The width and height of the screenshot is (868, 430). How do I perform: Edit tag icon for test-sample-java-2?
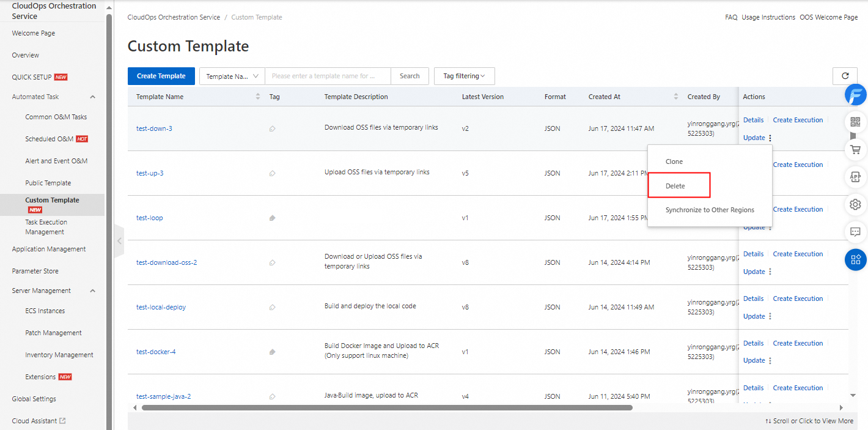[272, 396]
